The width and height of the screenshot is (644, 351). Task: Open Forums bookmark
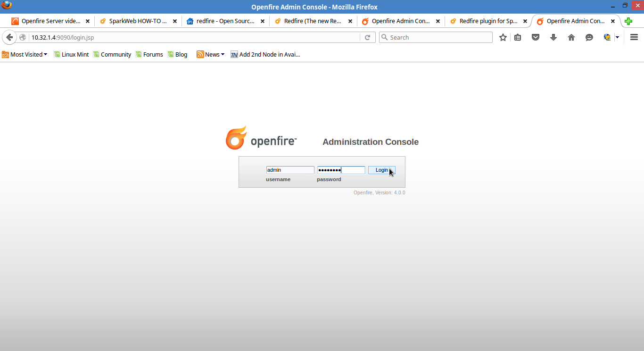(x=149, y=54)
